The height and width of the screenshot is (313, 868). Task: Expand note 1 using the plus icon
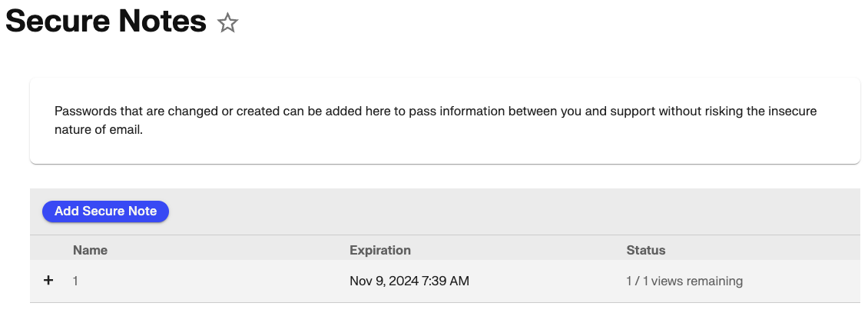coord(48,281)
